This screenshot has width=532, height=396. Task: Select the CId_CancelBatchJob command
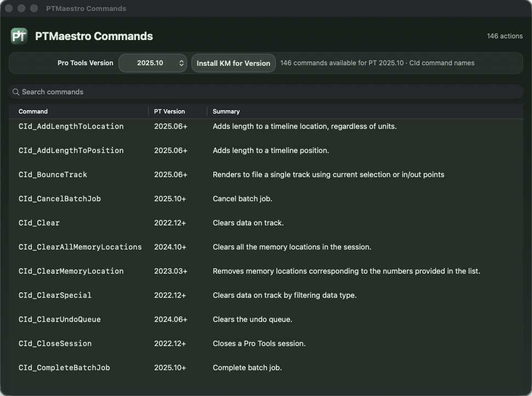(x=60, y=199)
